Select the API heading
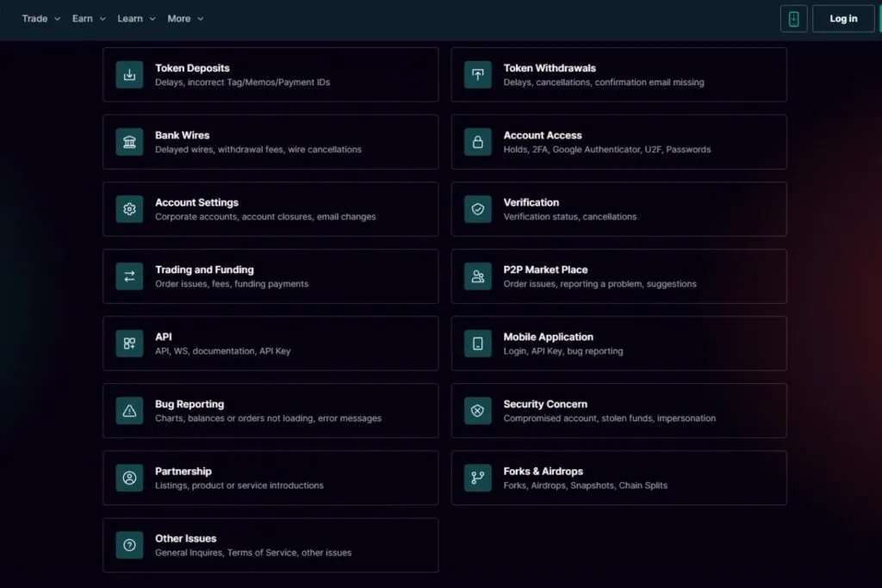 (x=164, y=337)
